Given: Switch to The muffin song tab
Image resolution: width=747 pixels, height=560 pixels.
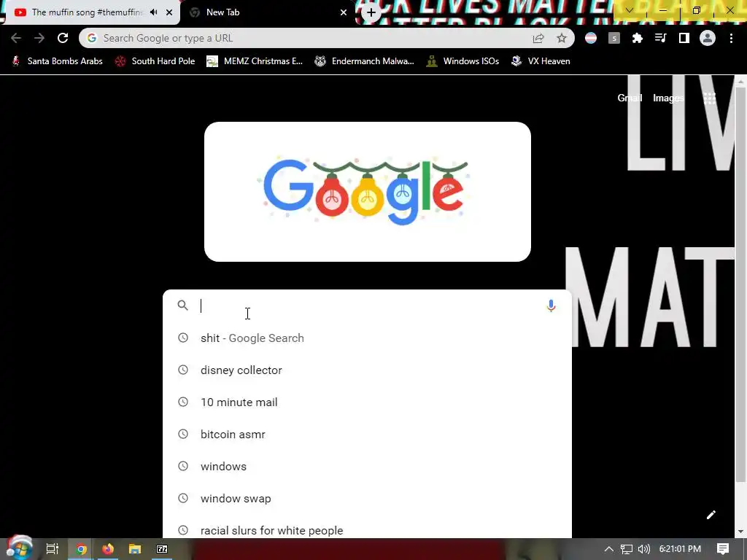Looking at the screenshot, I should (x=90, y=12).
